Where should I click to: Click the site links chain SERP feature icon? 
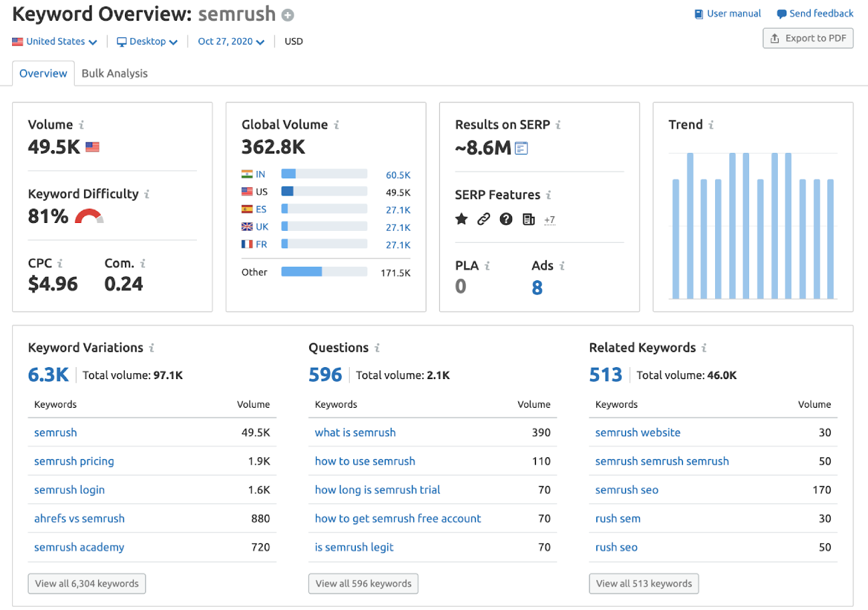[x=483, y=219]
